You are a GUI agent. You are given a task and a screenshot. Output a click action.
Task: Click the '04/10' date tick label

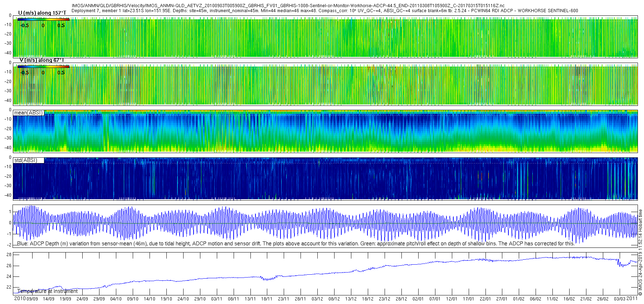click(x=116, y=299)
